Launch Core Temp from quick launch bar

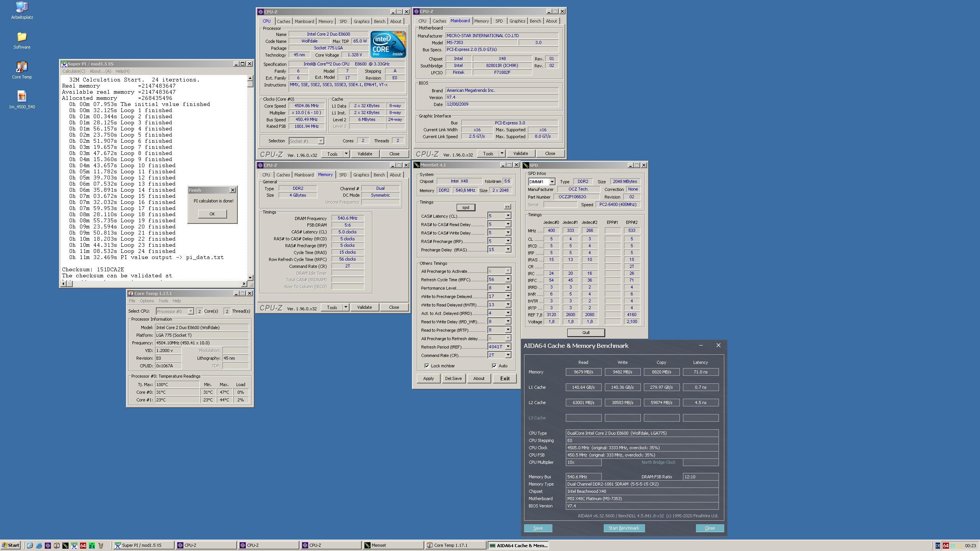(x=56, y=545)
